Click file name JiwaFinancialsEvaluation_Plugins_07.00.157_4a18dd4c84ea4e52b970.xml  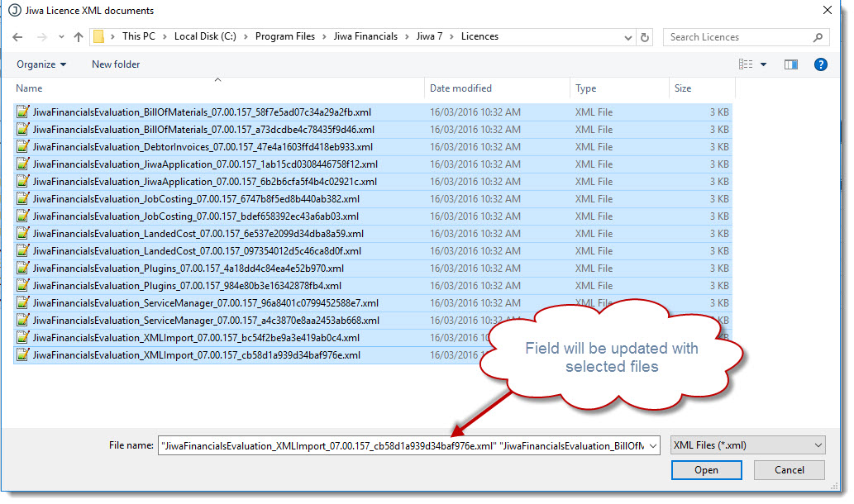point(188,269)
